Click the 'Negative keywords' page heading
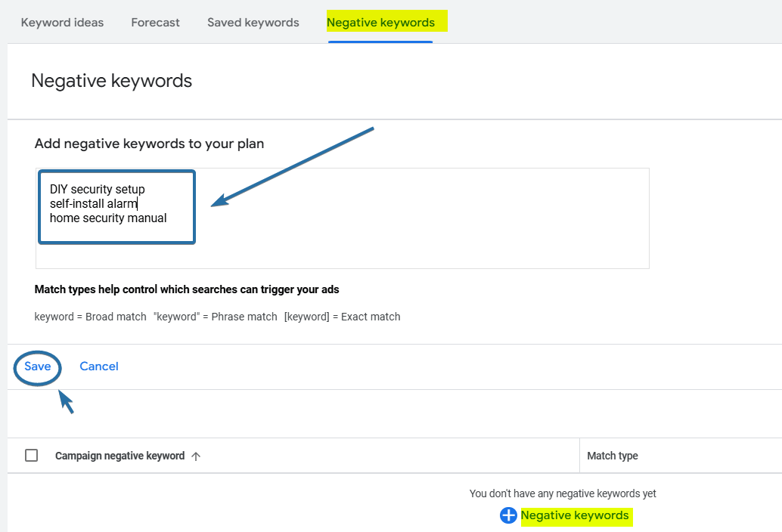The width and height of the screenshot is (782, 532). pyautogui.click(x=111, y=81)
